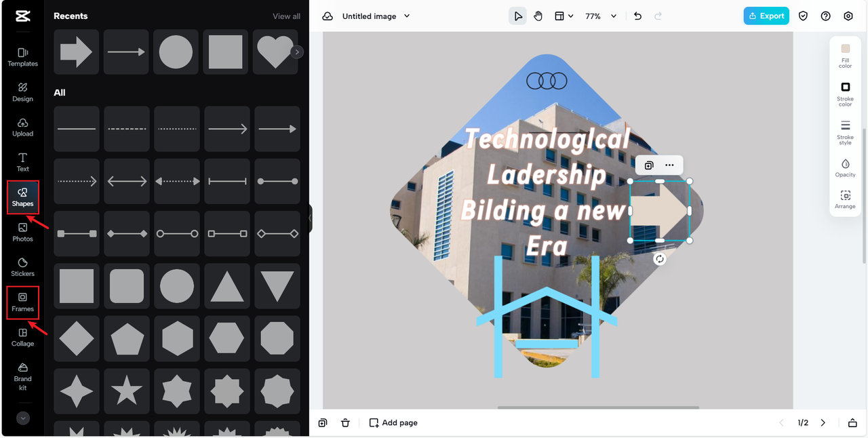Select the hand pan tool
This screenshot has height=438, width=868.
[538, 16]
